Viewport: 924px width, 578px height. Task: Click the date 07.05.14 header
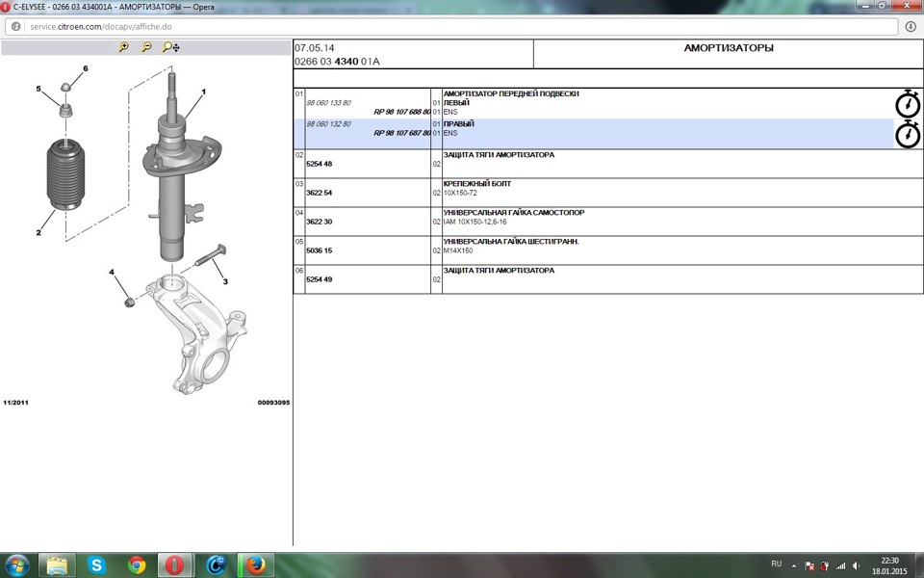314,48
